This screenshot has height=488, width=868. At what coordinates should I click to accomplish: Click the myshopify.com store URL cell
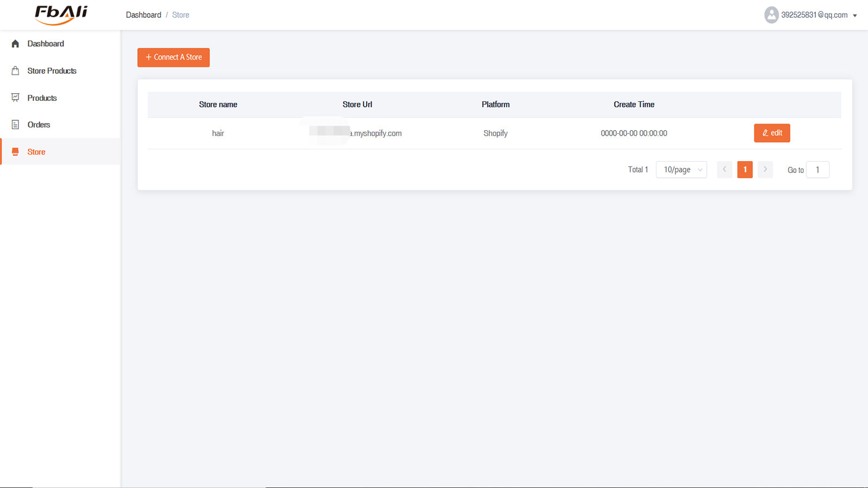pos(356,133)
